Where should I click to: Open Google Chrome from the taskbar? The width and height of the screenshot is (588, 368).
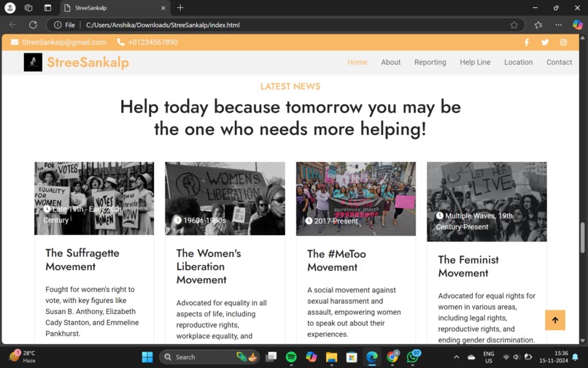[392, 357]
